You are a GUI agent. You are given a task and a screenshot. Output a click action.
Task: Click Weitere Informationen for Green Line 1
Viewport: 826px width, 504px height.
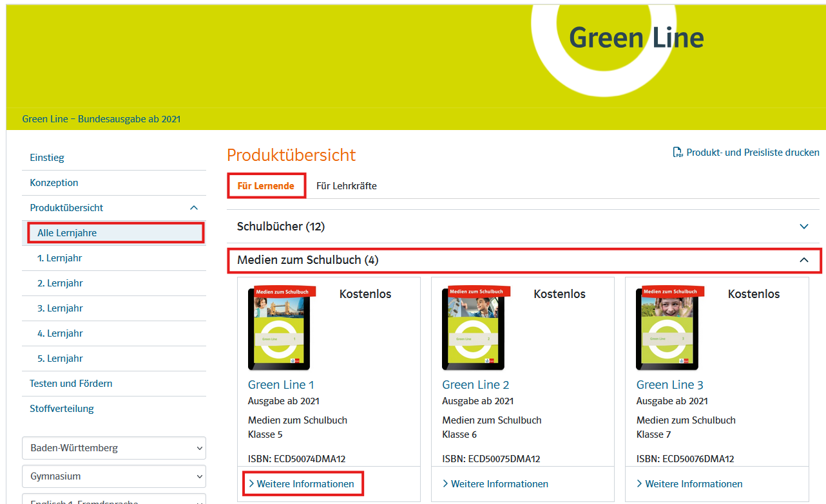pos(303,484)
